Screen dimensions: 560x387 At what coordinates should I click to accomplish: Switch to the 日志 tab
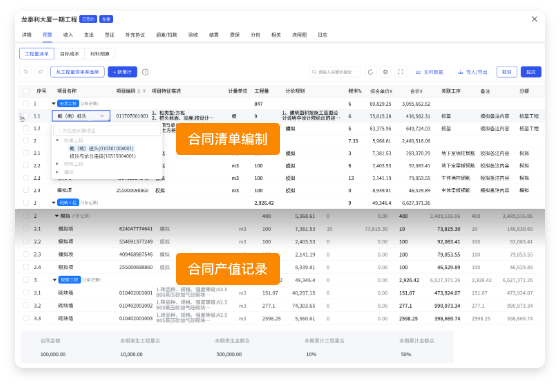[x=322, y=35]
